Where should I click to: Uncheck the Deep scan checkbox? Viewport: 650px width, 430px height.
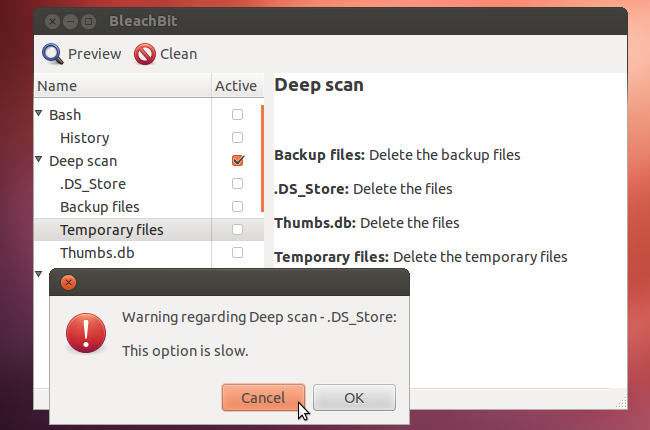tap(238, 160)
